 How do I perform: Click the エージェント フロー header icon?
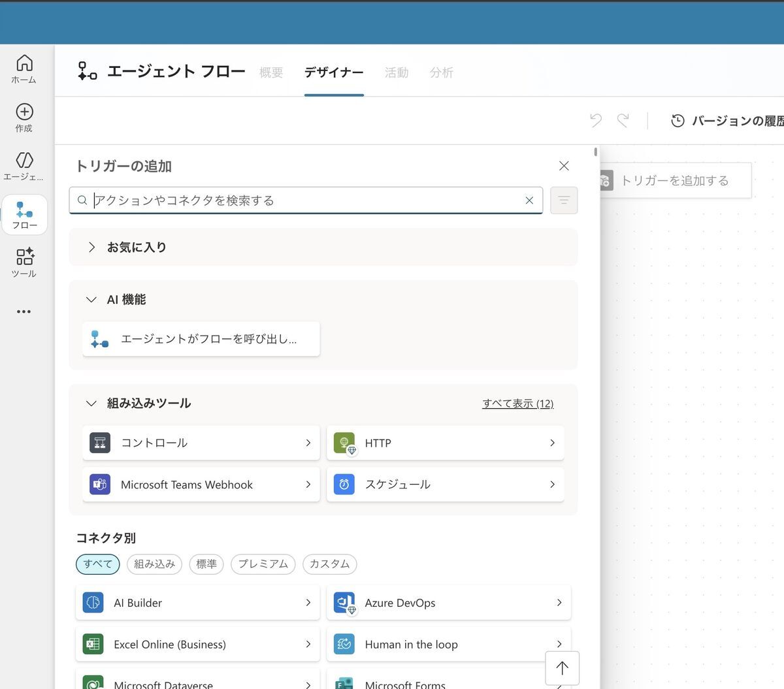coord(87,71)
